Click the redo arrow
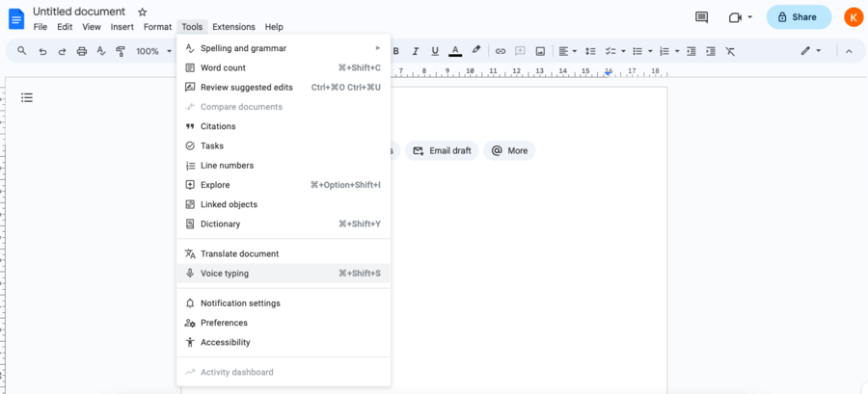 click(x=62, y=51)
